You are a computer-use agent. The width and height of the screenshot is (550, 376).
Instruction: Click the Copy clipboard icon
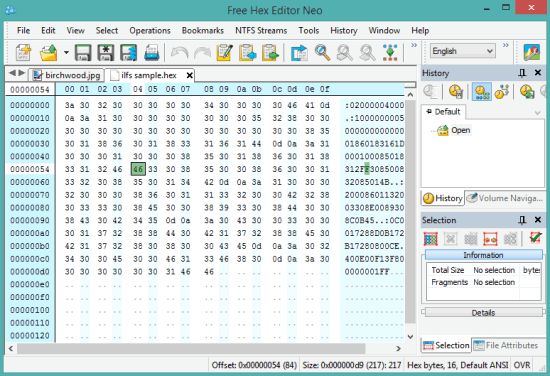(x=248, y=52)
